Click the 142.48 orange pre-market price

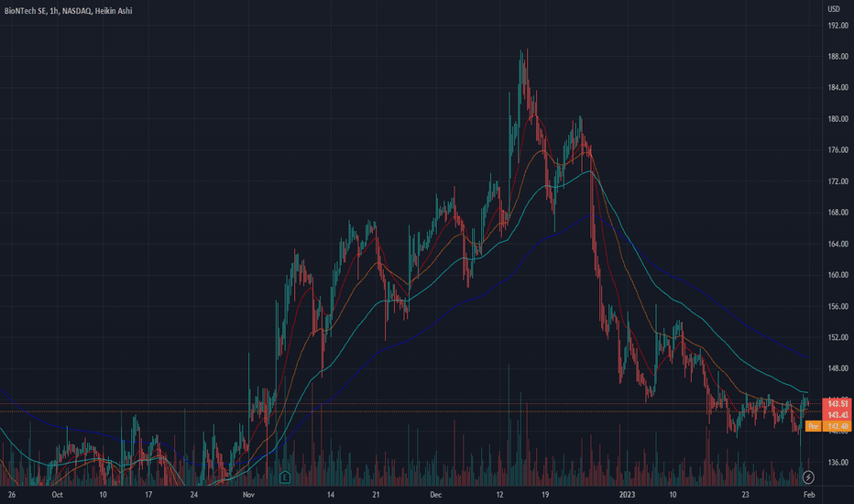coord(838,426)
